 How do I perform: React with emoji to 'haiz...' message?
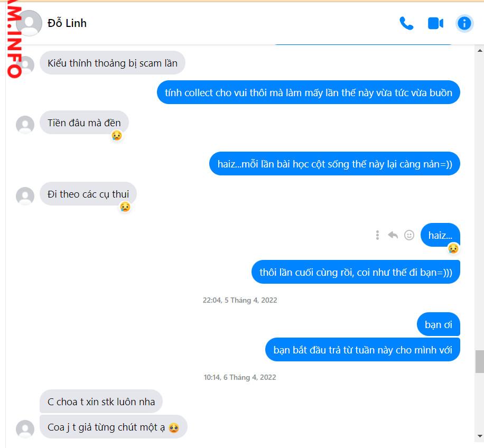(409, 235)
